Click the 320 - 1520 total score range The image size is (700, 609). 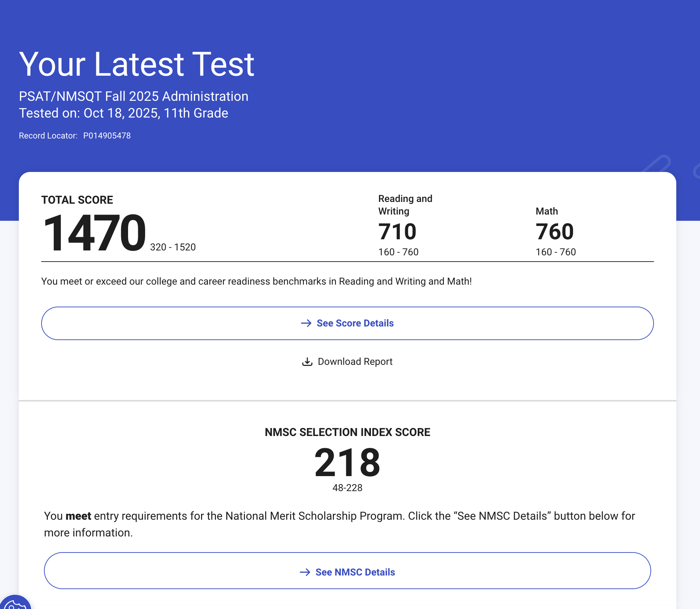pos(173,247)
